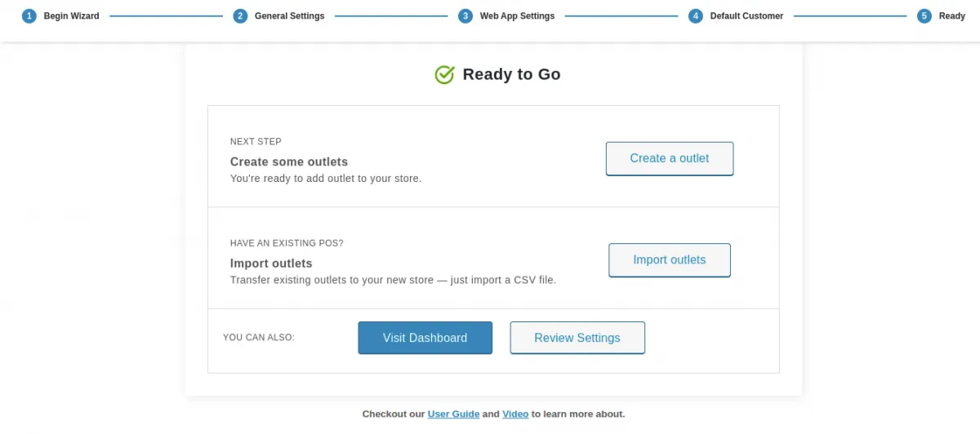Image resolution: width=980 pixels, height=434 pixels.
Task: Click the green checkmark Ready icon
Action: [444, 75]
